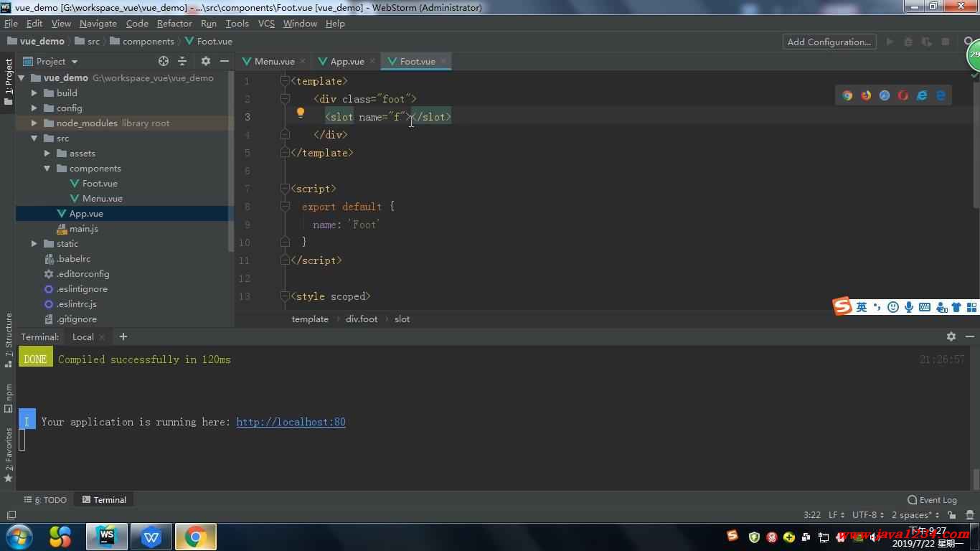980x551 pixels.
Task: Open in Opera browser icon in editor
Action: click(903, 95)
